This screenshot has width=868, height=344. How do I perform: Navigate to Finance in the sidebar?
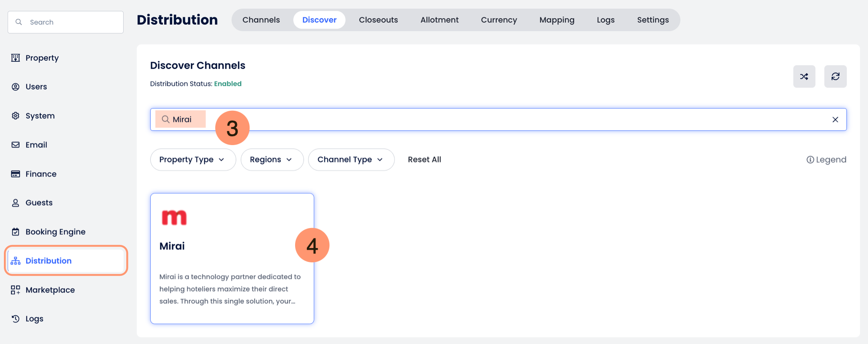41,174
